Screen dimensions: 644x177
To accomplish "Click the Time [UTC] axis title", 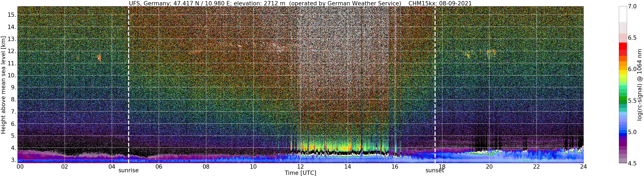I will coord(300,173).
